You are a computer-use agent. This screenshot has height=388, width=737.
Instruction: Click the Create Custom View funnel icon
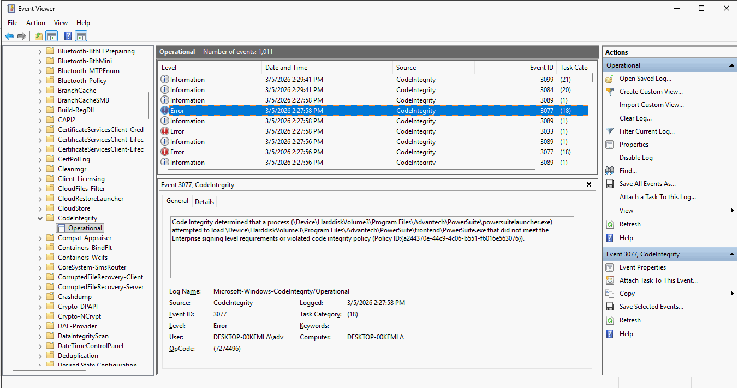point(610,92)
